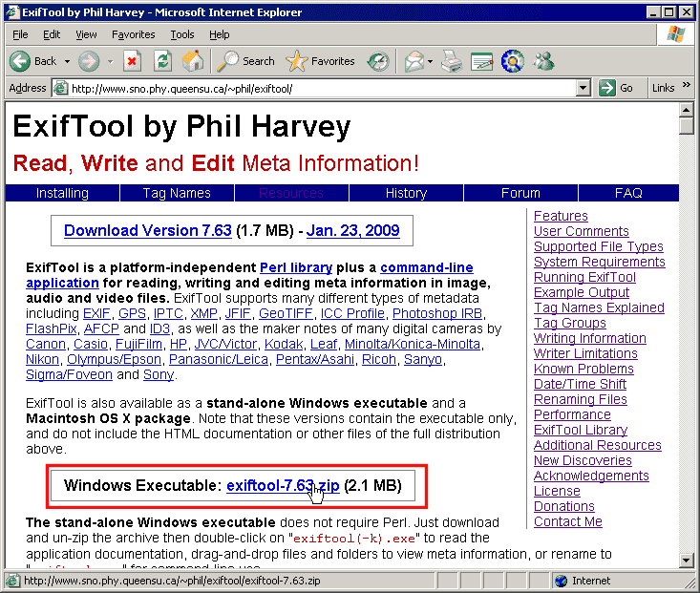
Task: Select the Tag Names navigation tab
Action: pos(177,193)
